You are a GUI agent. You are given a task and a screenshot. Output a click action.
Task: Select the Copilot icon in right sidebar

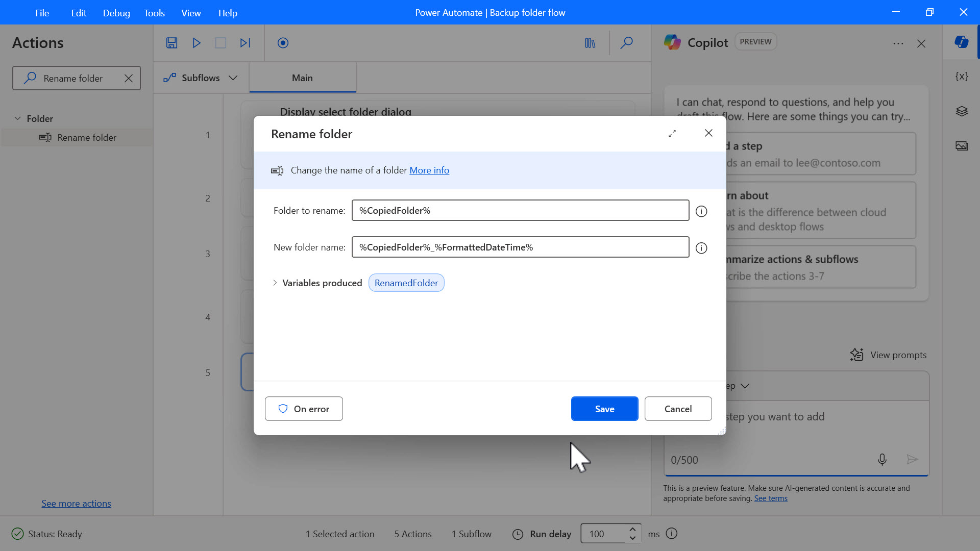click(962, 42)
